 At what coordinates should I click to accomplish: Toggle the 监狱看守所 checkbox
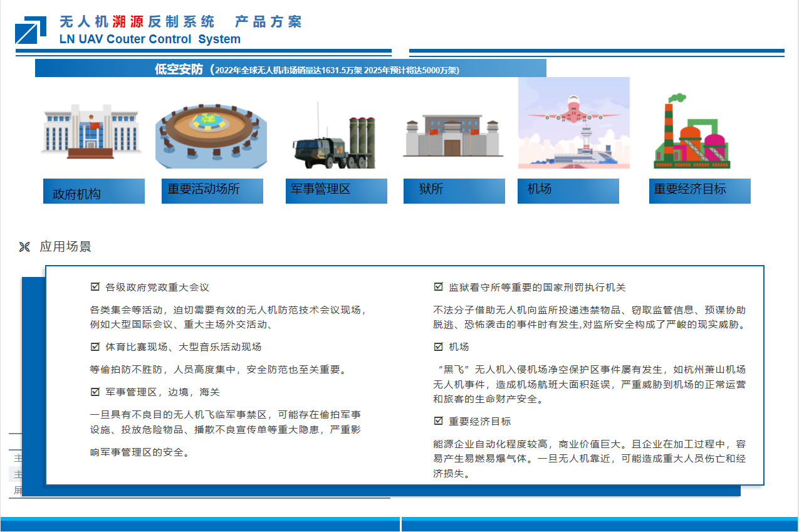tap(439, 287)
